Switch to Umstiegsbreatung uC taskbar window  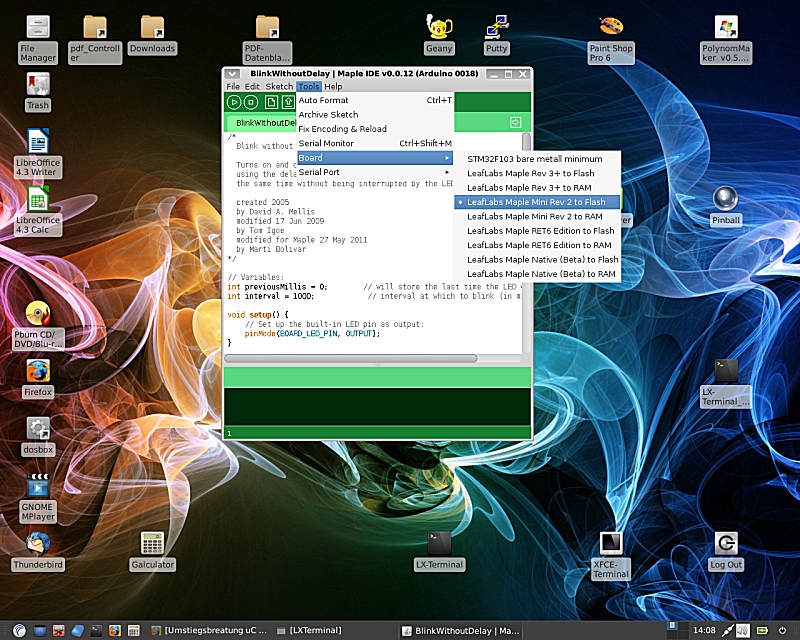click(x=209, y=630)
